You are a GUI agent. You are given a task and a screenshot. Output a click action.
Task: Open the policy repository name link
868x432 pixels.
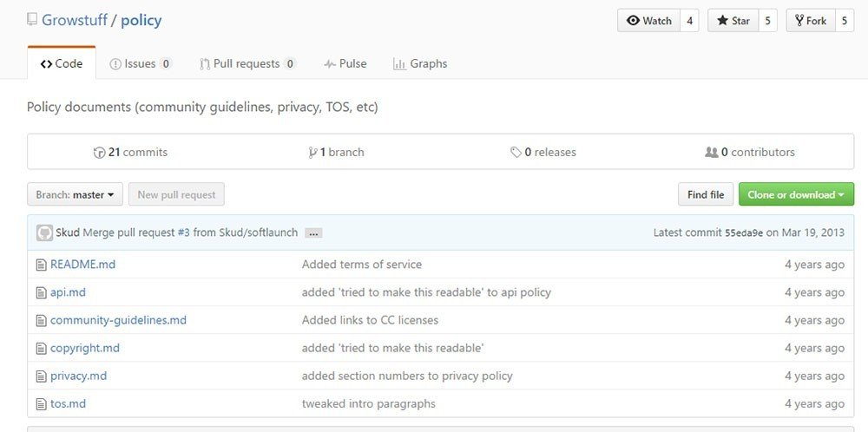pyautogui.click(x=141, y=21)
